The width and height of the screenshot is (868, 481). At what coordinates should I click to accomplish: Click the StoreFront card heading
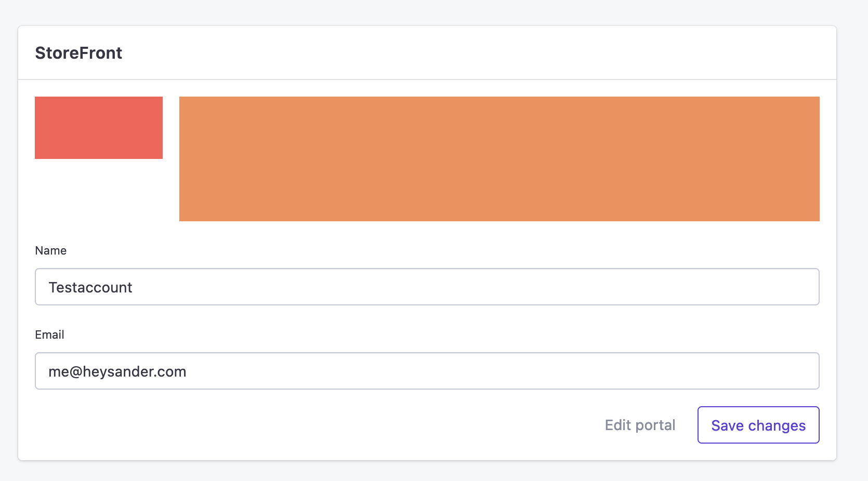(x=78, y=53)
